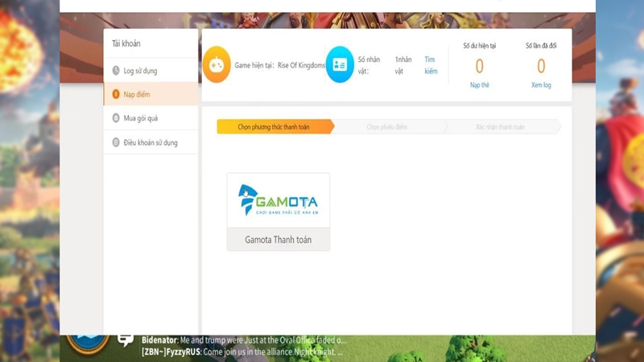Viewport: 644px width, 362px height.
Task: Click the chat bubble icon in game
Action: [x=126, y=339]
